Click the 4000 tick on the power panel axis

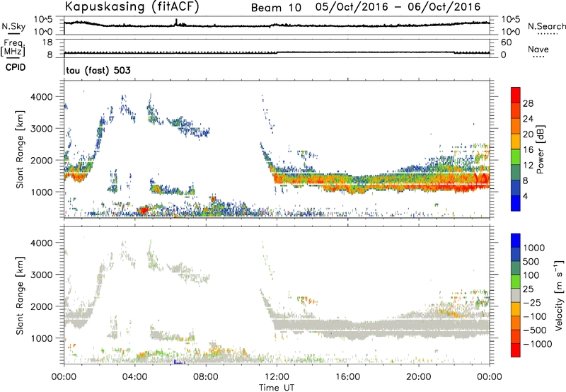[x=41, y=97]
